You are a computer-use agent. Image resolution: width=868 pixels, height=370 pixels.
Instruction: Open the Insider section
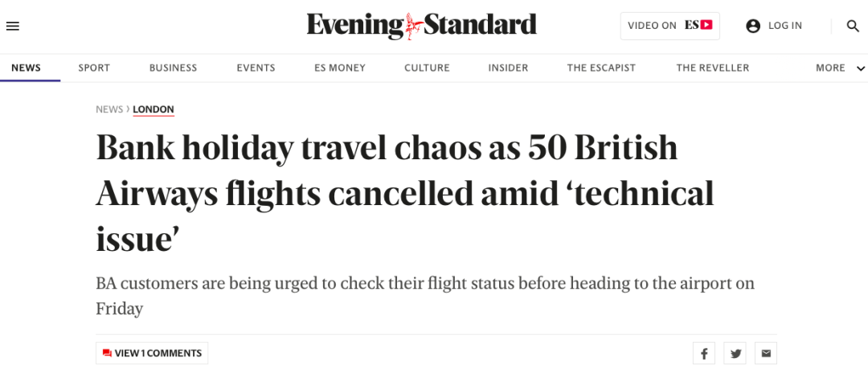pos(508,68)
